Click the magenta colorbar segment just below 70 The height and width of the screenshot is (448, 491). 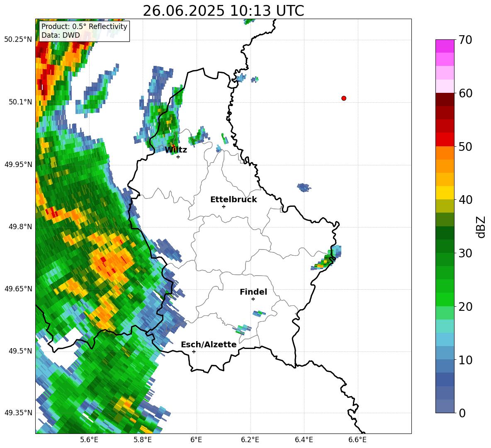click(445, 46)
